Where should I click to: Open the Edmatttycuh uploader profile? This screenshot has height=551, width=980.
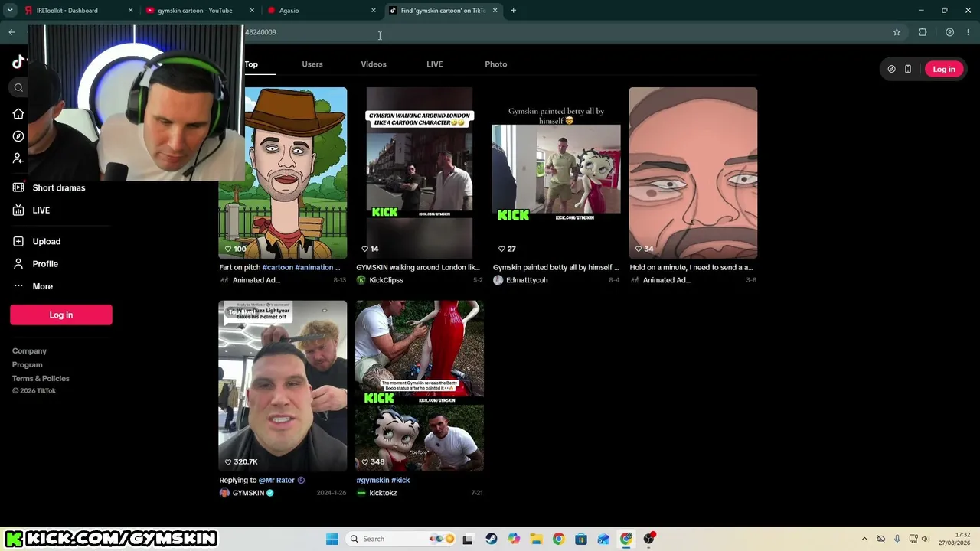pyautogui.click(x=521, y=280)
